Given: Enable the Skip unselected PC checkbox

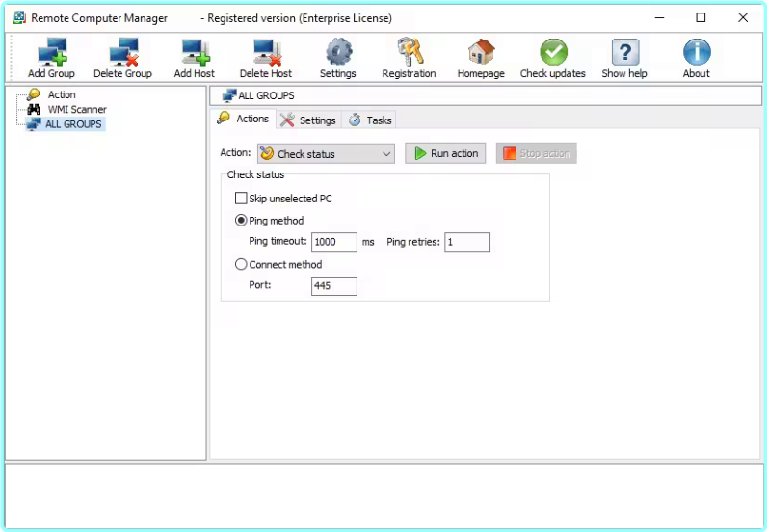Looking at the screenshot, I should click(241, 199).
